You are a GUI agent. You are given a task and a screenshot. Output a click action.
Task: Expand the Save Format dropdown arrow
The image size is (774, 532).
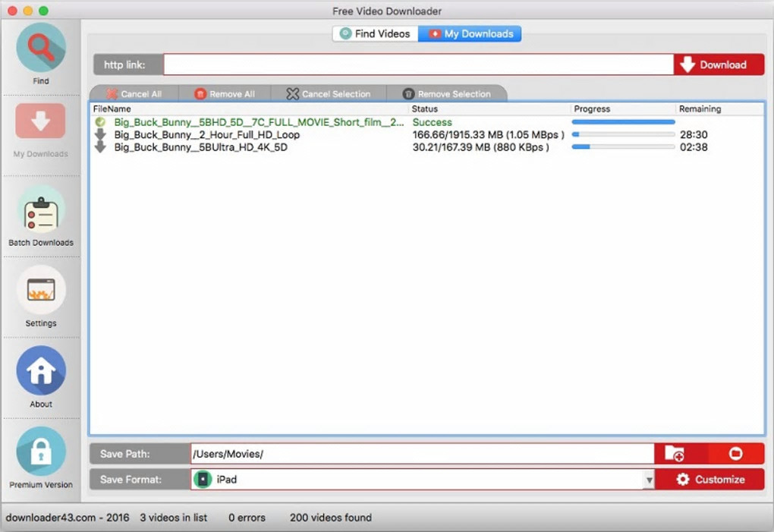tap(649, 480)
